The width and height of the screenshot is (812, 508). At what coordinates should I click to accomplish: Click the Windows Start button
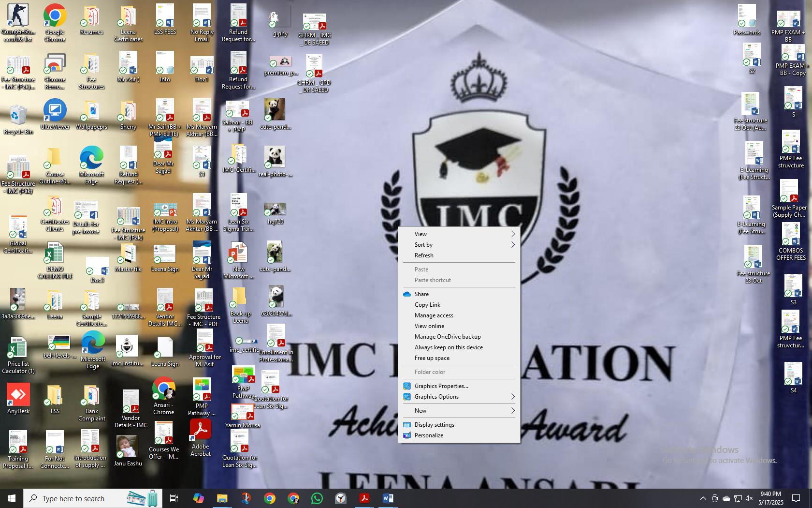(12, 498)
